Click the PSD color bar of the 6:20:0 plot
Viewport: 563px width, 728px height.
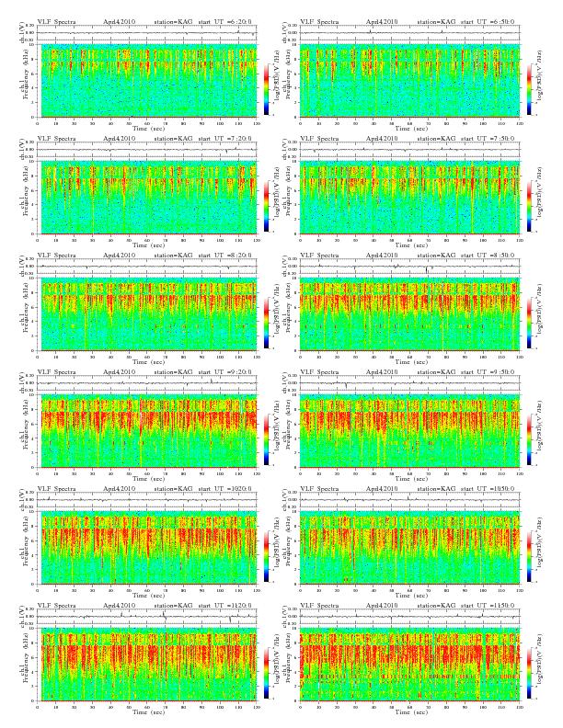click(266, 88)
